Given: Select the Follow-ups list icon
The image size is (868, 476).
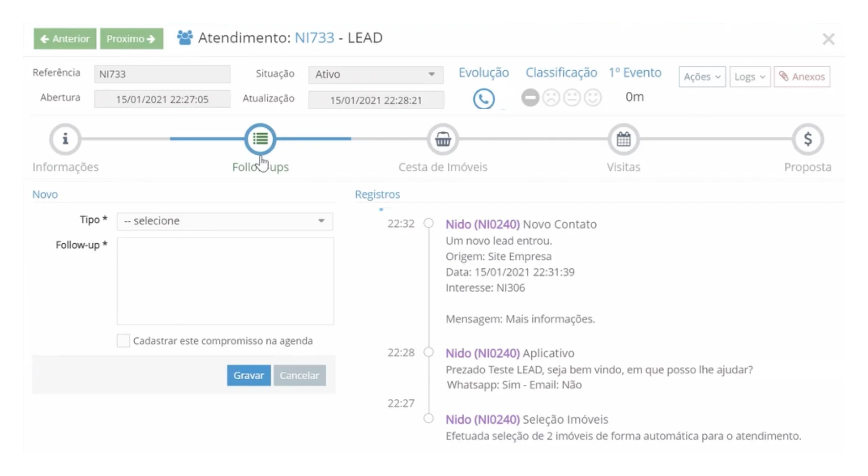Looking at the screenshot, I should [x=260, y=139].
